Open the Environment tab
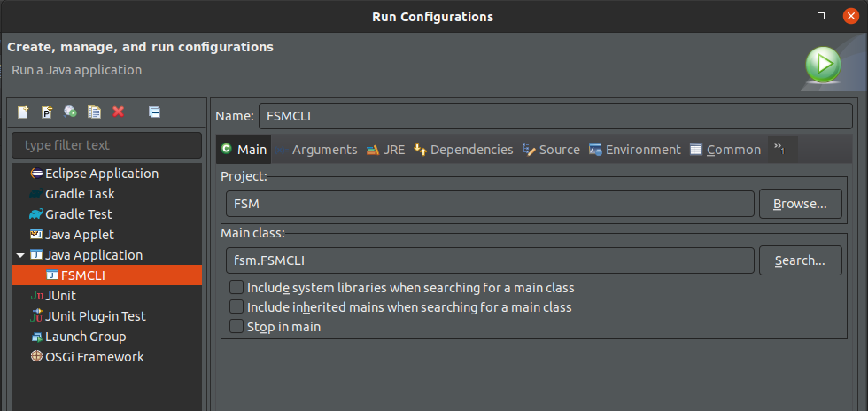This screenshot has height=411, width=868. pyautogui.click(x=643, y=150)
